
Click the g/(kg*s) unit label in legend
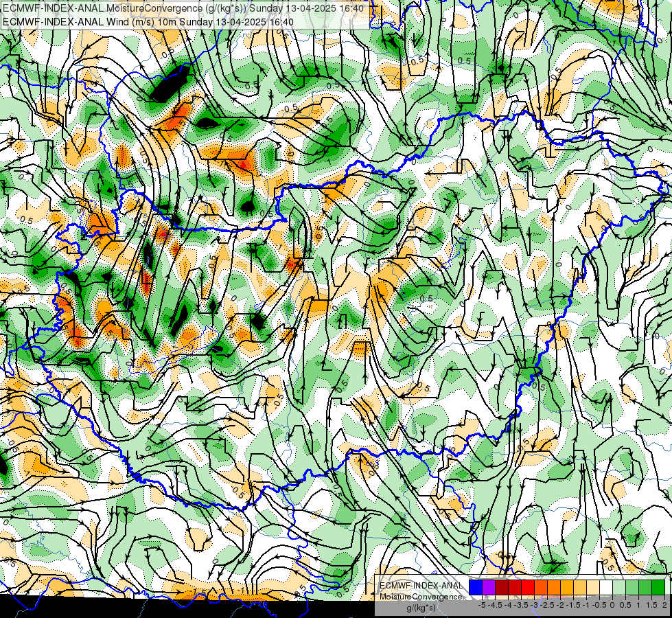(421, 608)
